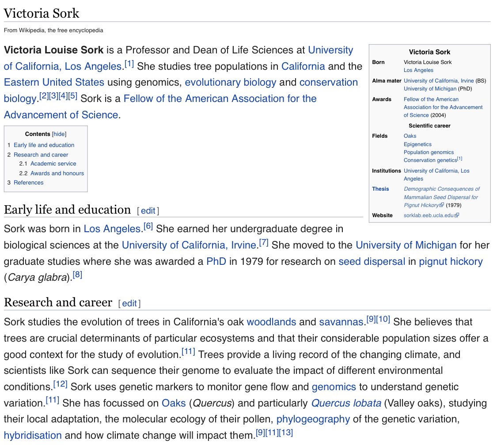
Task: Click citation [5] before 'Sork is a'
Action: [72, 96]
